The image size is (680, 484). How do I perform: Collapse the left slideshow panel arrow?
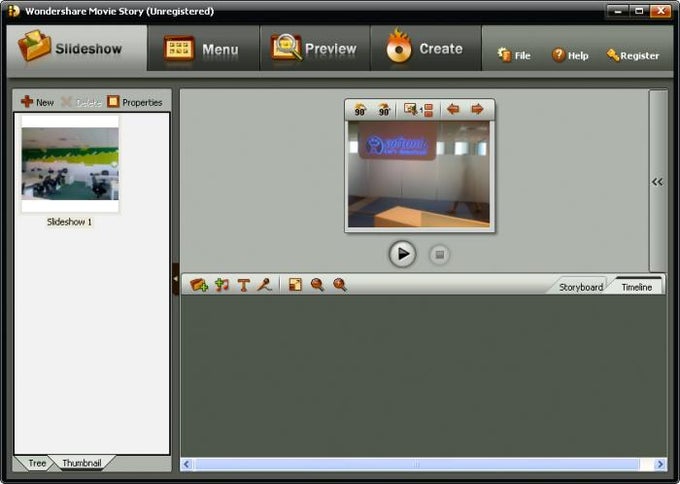tap(176, 279)
